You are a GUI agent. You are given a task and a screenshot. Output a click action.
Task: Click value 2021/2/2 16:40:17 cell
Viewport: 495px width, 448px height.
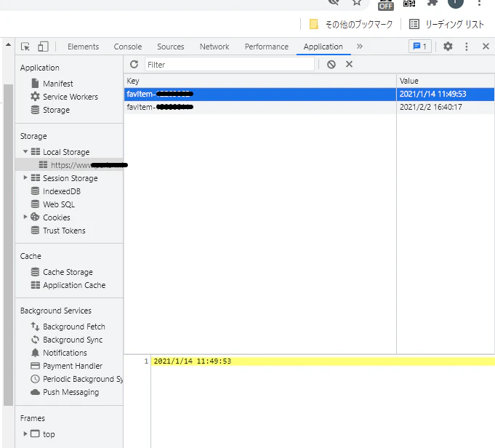(446, 107)
